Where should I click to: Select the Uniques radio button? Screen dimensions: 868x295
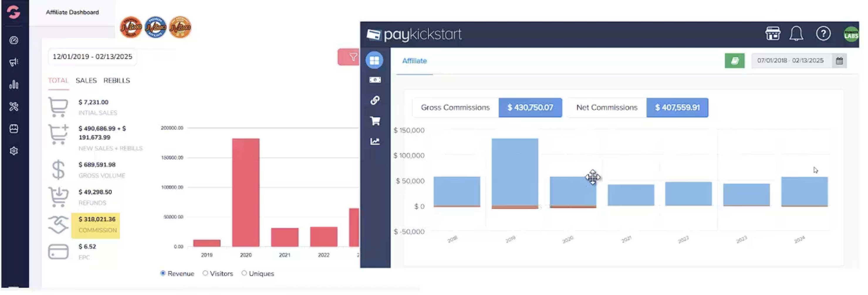point(244,273)
